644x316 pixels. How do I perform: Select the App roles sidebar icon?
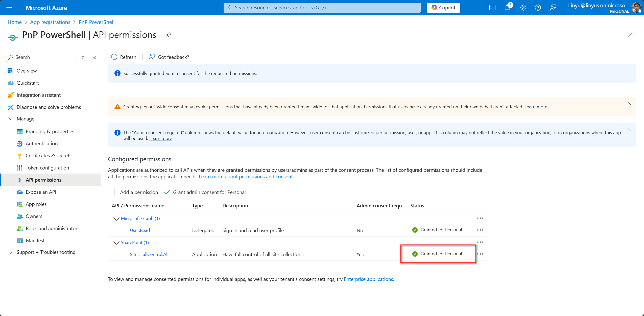20,204
